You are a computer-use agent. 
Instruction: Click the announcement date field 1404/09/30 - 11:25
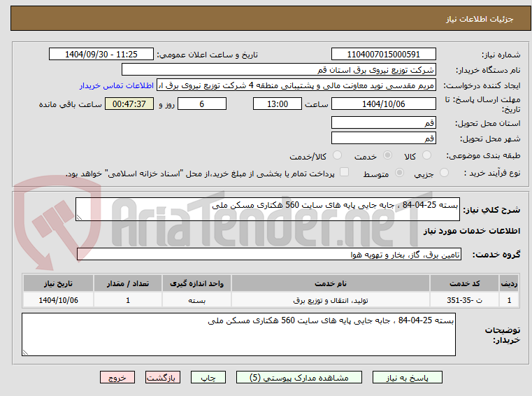[x=101, y=54]
